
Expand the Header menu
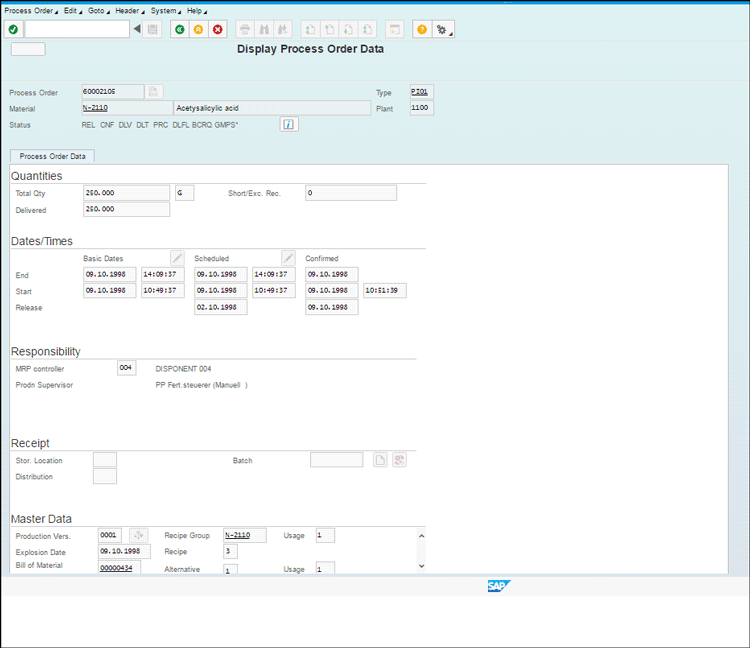pos(127,10)
